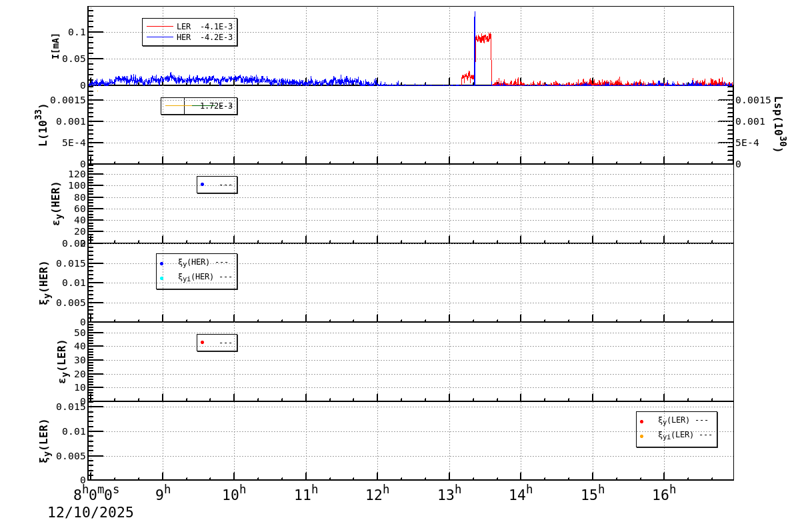Image resolution: width=800 pixels, height=532 pixels.
Task: Click the orange ξyi(LER) legend dot
Action: (x=641, y=436)
